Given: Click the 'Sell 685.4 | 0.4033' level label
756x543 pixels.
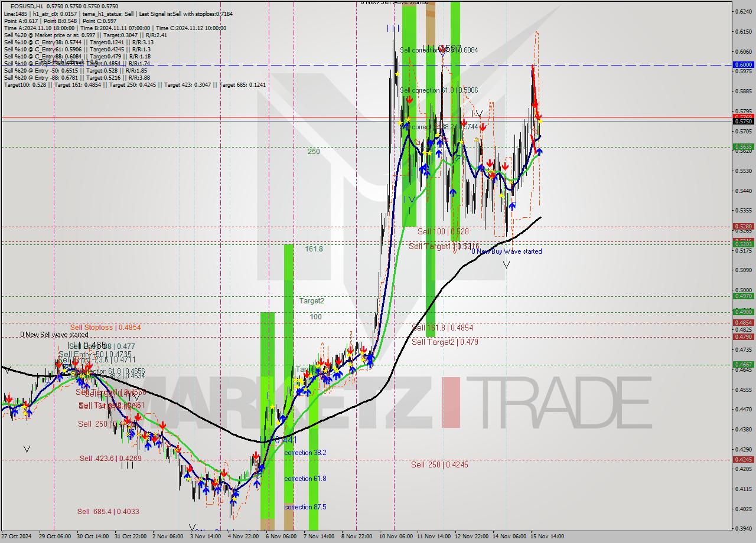Looking at the screenshot, I should tap(108, 512).
